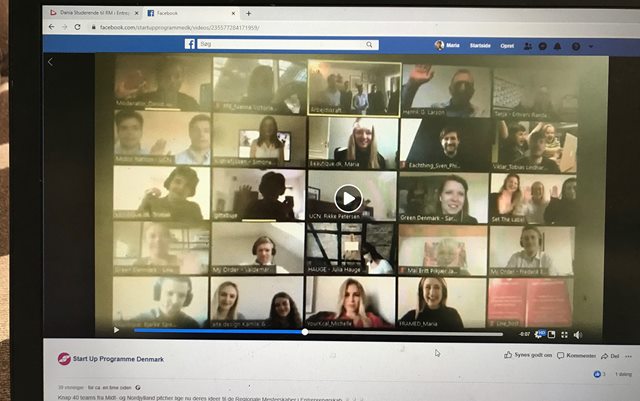This screenshot has width=640, height=401.
Task: Click the back chevron left of video
Action: click(50, 62)
